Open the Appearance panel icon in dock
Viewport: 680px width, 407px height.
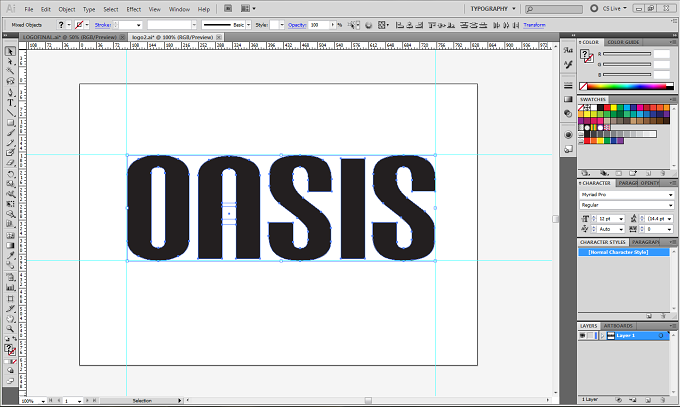tap(568, 135)
